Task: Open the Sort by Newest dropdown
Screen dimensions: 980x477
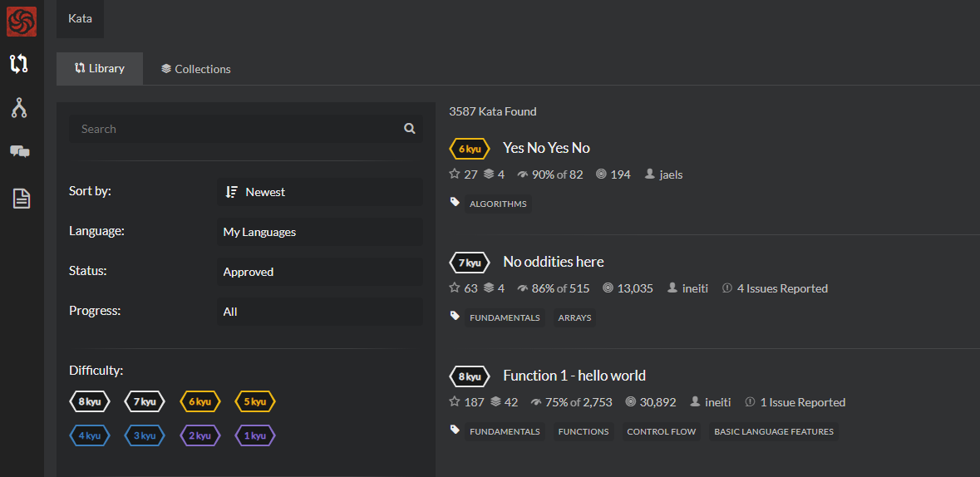Action: coord(319,192)
